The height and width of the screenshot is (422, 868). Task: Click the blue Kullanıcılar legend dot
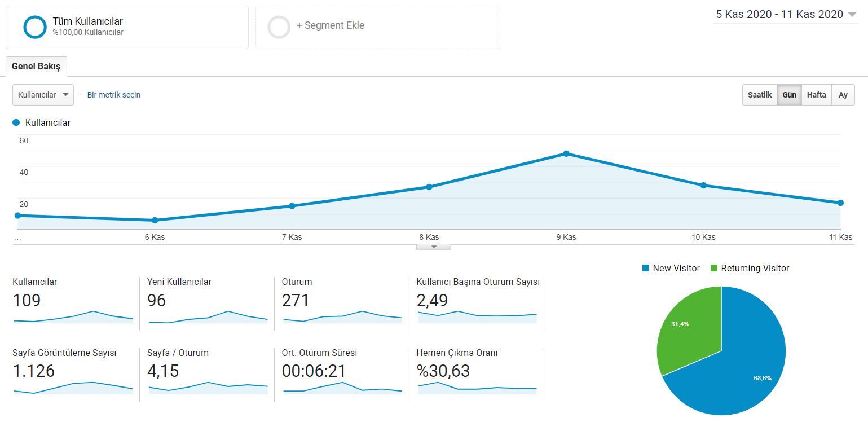click(x=16, y=122)
